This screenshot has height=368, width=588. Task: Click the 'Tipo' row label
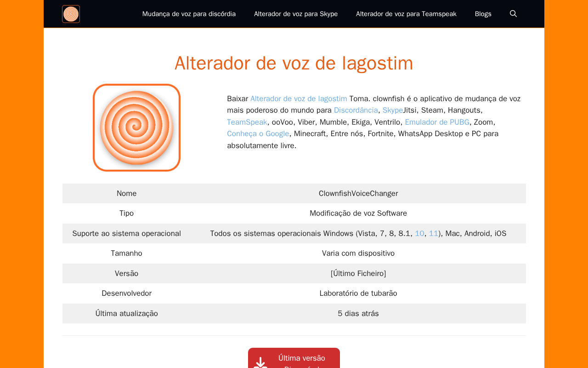click(126, 213)
